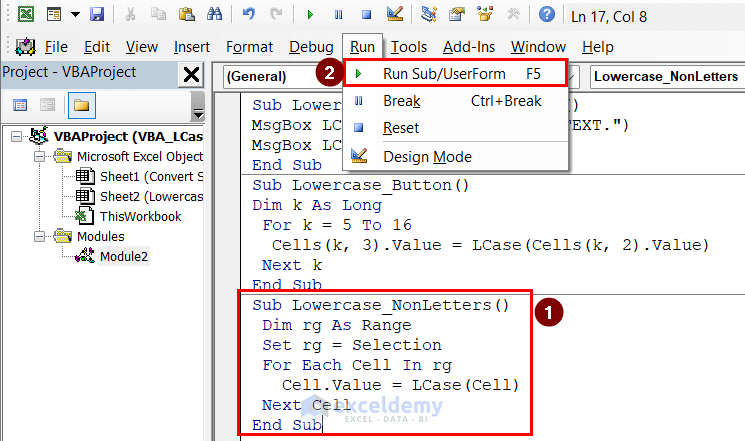Image resolution: width=745 pixels, height=441 pixels.
Task: Choose Break in the Run menu
Action: tap(455, 101)
